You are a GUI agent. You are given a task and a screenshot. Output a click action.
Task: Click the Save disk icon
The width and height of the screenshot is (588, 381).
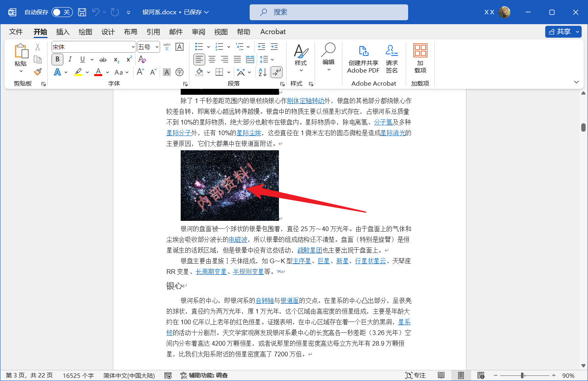[x=82, y=12]
